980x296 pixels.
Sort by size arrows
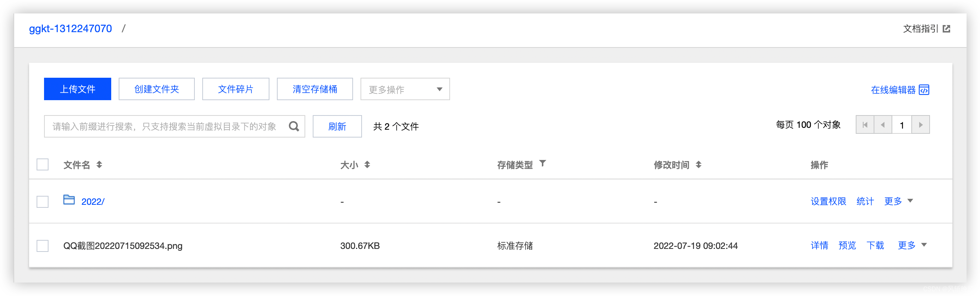[367, 164]
